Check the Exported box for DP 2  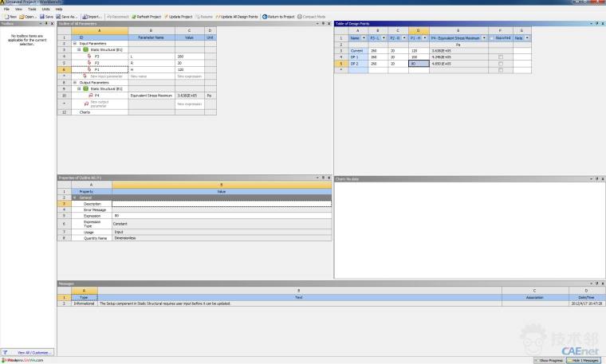[501, 64]
